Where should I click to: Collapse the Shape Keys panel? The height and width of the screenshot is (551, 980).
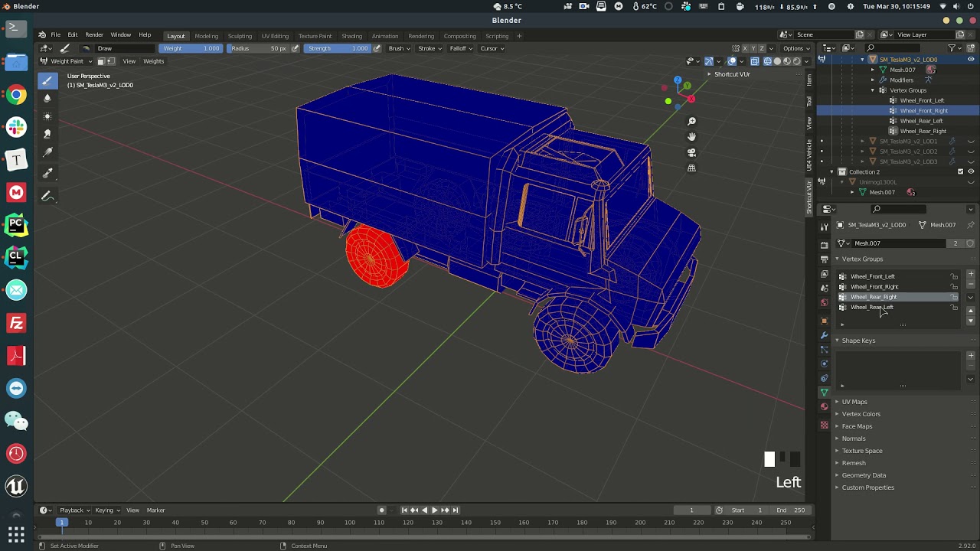pyautogui.click(x=857, y=341)
